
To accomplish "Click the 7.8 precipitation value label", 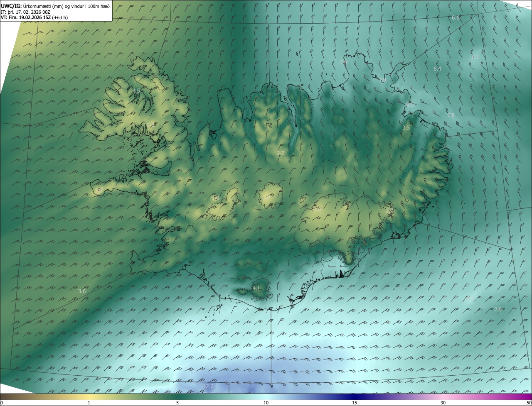I will [x=451, y=115].
